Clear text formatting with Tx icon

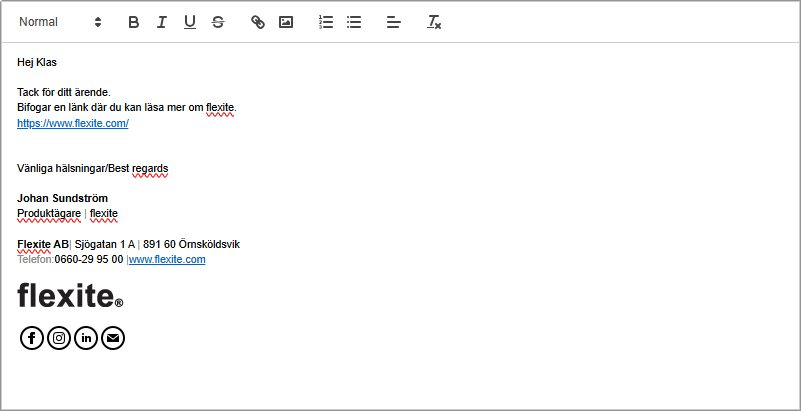click(434, 22)
